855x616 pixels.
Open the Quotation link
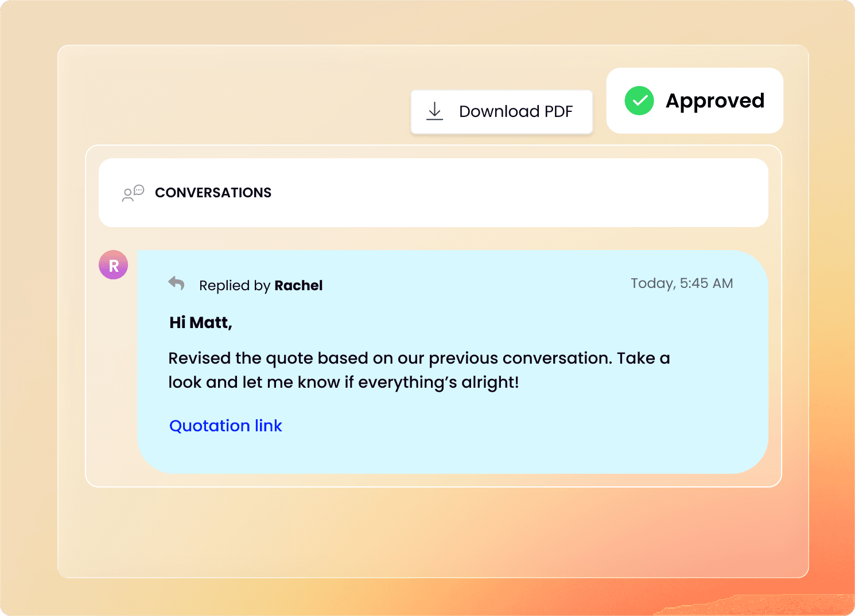[x=226, y=426]
